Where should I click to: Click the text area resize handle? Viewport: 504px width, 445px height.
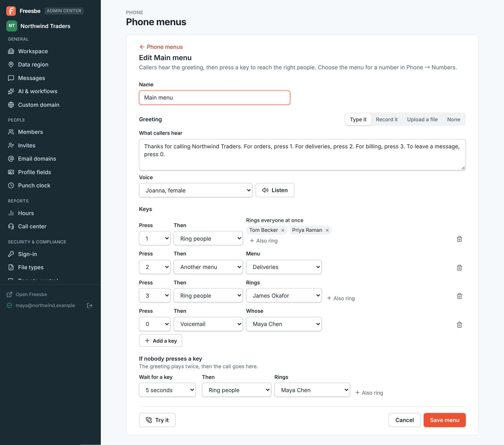463,168
